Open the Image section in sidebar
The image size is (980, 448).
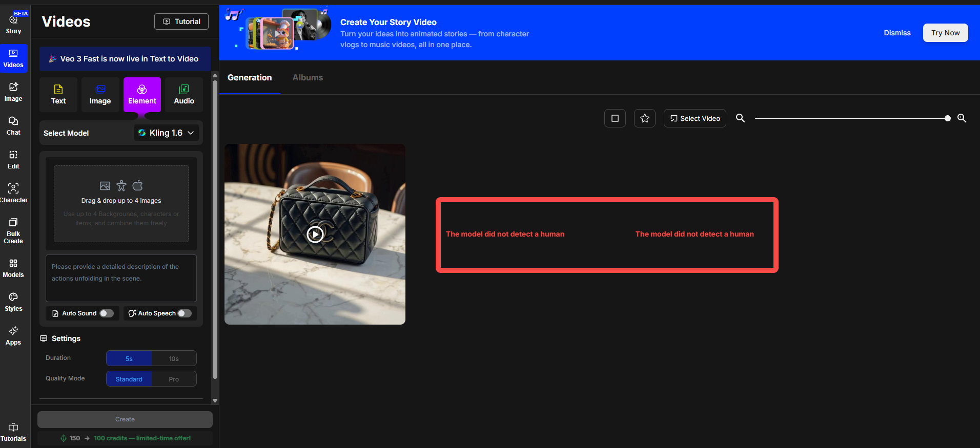pos(13,92)
